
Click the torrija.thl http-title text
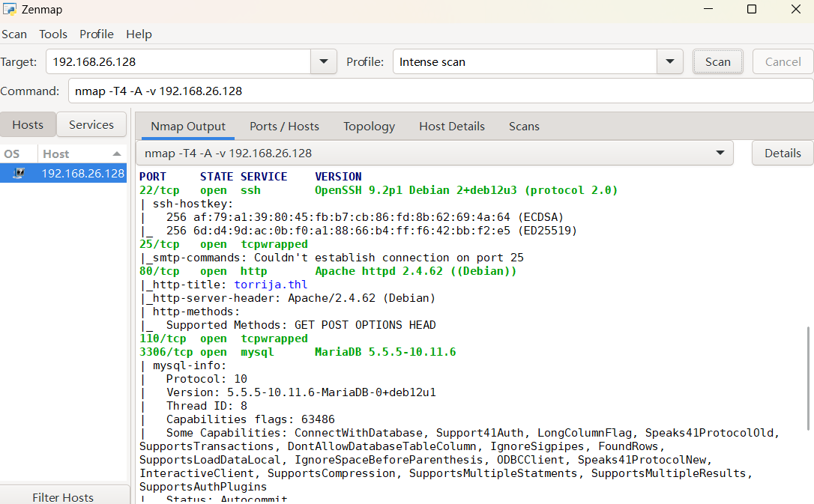tap(271, 285)
